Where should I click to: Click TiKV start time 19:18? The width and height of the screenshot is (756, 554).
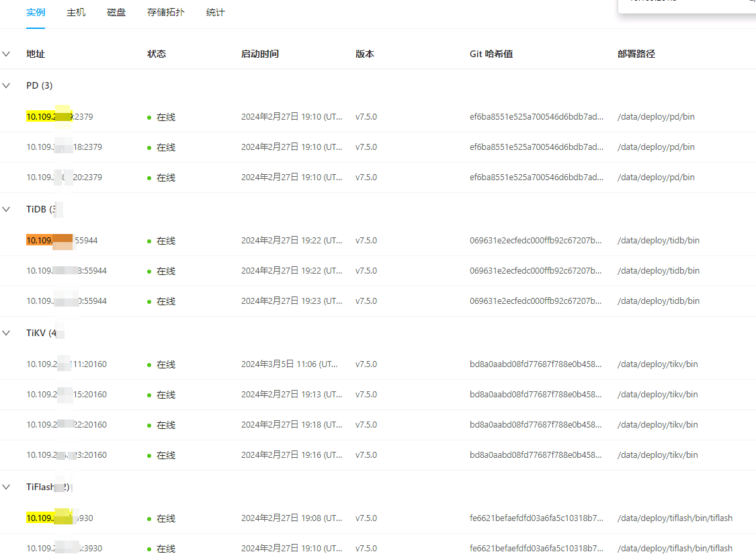[x=292, y=425]
